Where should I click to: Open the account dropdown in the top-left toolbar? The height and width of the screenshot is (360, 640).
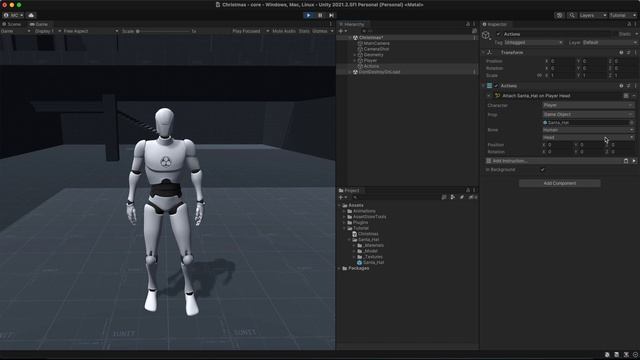[13, 15]
